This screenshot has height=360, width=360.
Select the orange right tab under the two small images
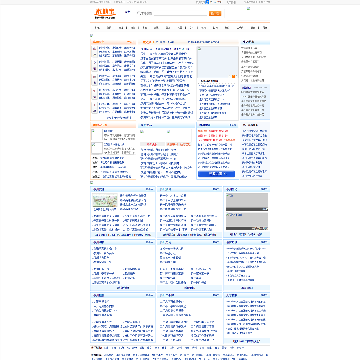click(178, 144)
